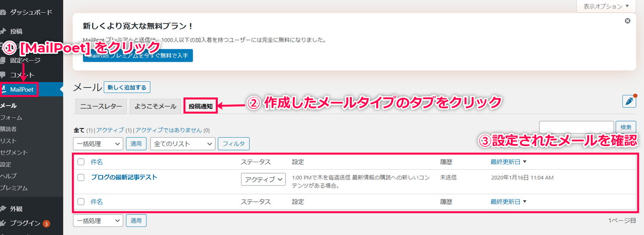
Task: Check the select-all checkbox in table footer
Action: 81,201
